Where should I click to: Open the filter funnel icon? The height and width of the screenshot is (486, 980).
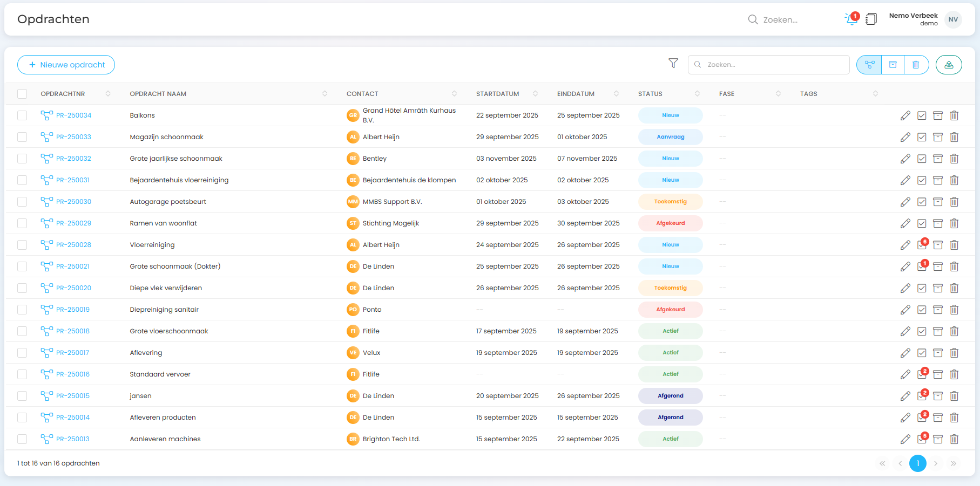(673, 64)
